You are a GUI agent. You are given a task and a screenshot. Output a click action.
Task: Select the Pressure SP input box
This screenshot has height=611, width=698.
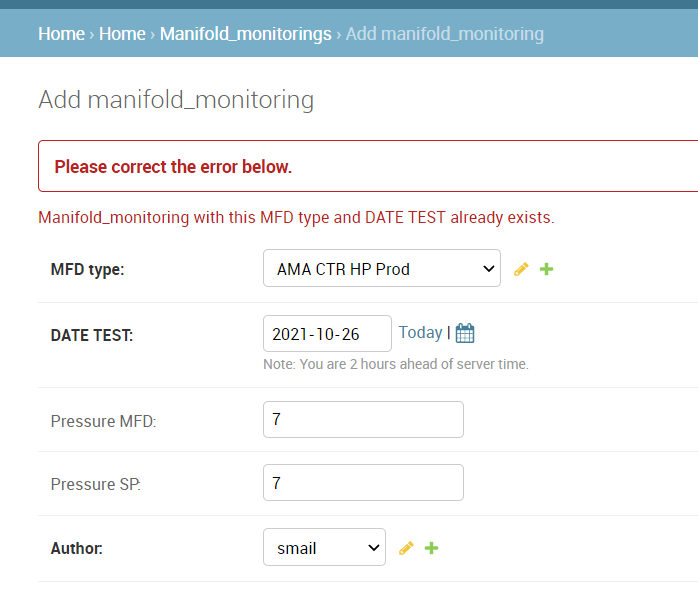tap(363, 483)
